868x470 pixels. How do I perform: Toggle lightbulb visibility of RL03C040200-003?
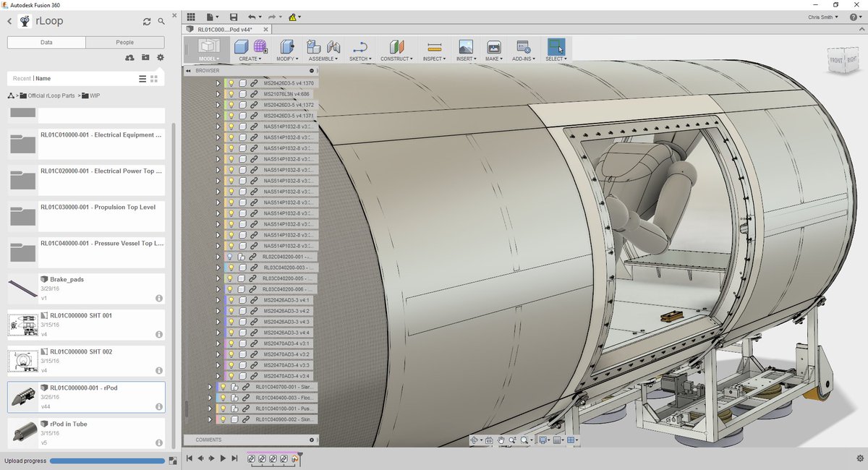click(230, 268)
